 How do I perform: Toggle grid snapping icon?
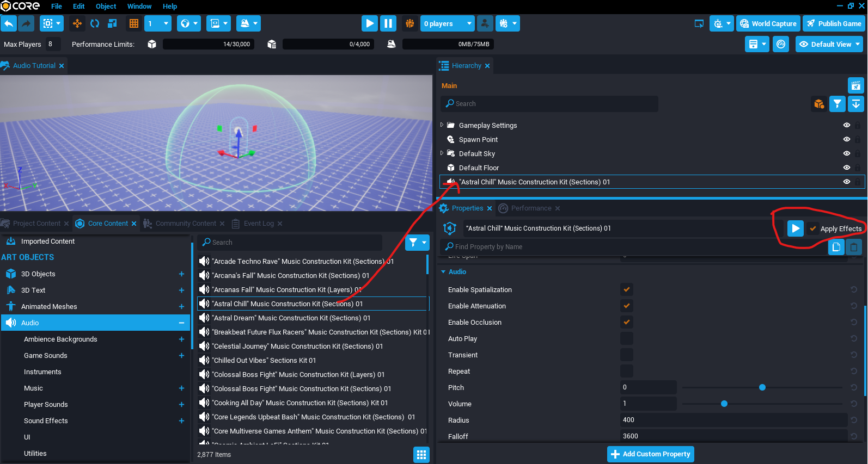pos(133,23)
